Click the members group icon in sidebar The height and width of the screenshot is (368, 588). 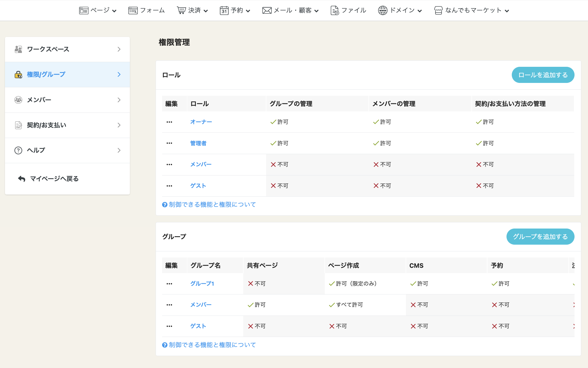point(18,100)
